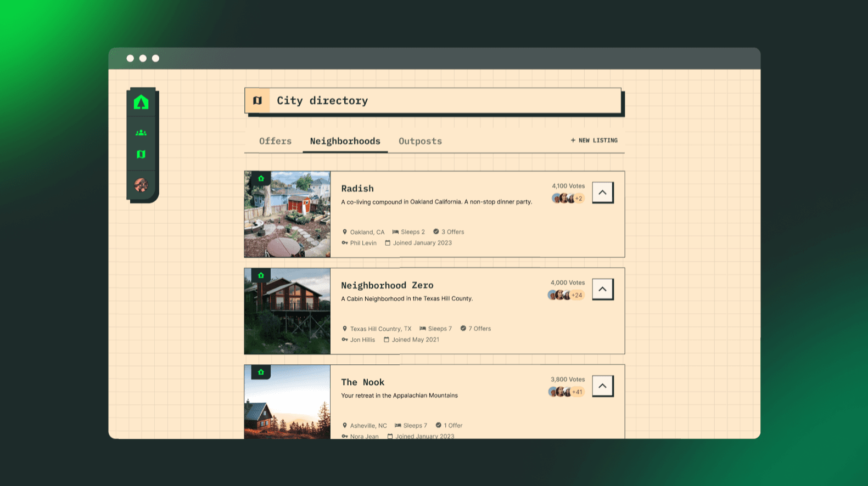Open the Radish listing title
Viewport: 868px width, 486px height.
pyautogui.click(x=357, y=189)
